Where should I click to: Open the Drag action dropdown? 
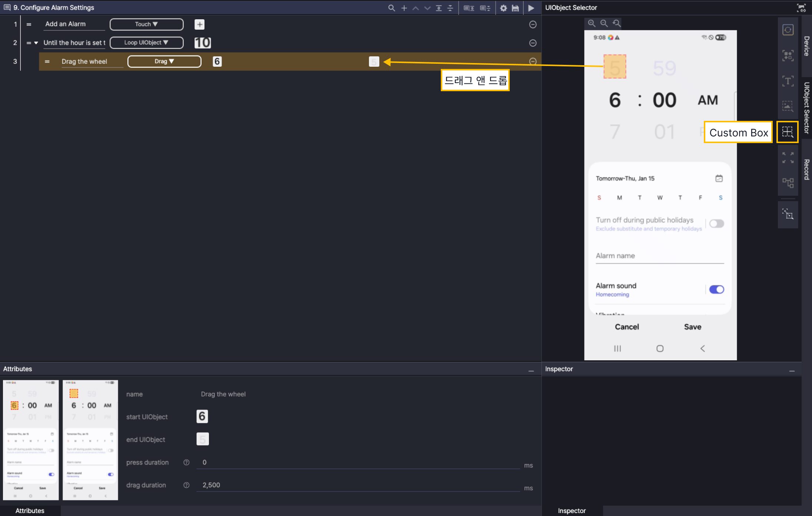tap(164, 62)
